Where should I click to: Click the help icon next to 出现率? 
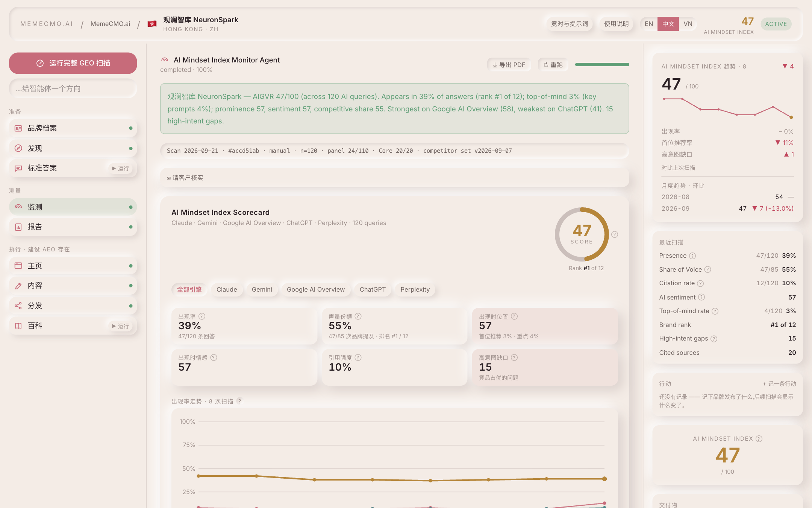coord(202,316)
